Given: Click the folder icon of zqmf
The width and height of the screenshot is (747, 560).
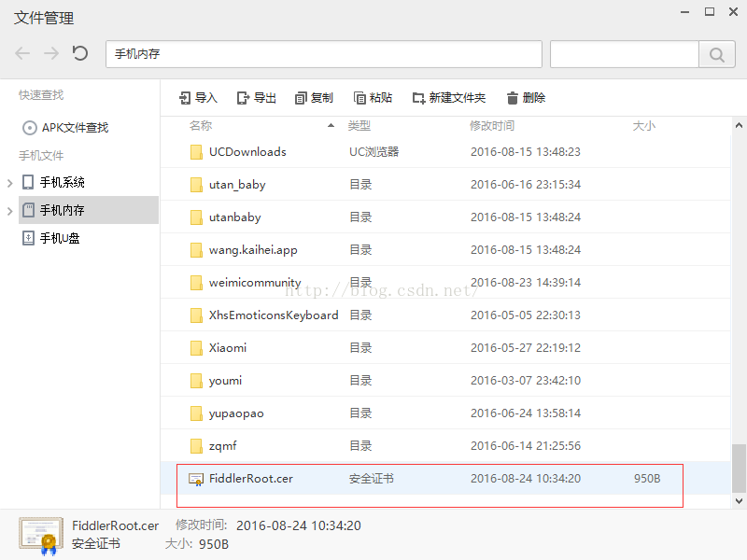Looking at the screenshot, I should (x=196, y=446).
